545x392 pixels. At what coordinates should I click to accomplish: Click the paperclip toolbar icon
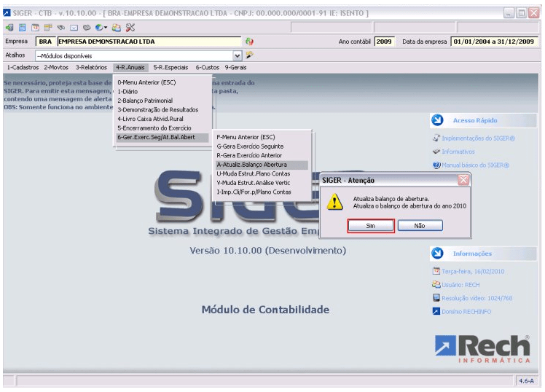pos(60,28)
